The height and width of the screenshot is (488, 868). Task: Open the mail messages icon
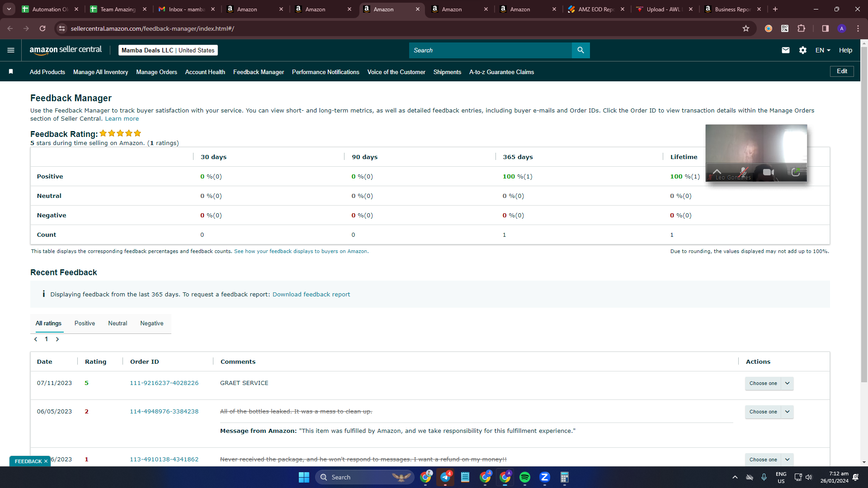point(786,50)
